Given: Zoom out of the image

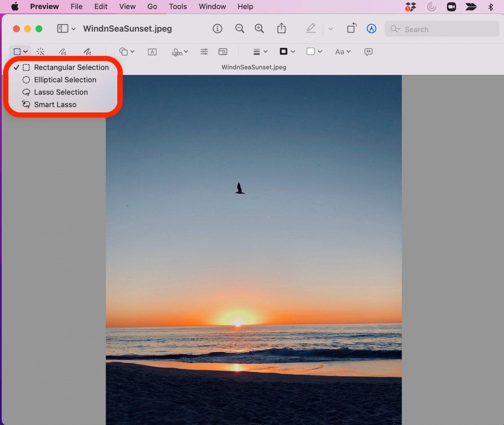Looking at the screenshot, I should click(240, 29).
